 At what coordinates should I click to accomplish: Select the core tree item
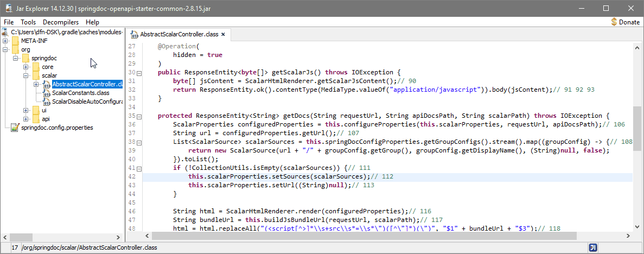coord(48,67)
